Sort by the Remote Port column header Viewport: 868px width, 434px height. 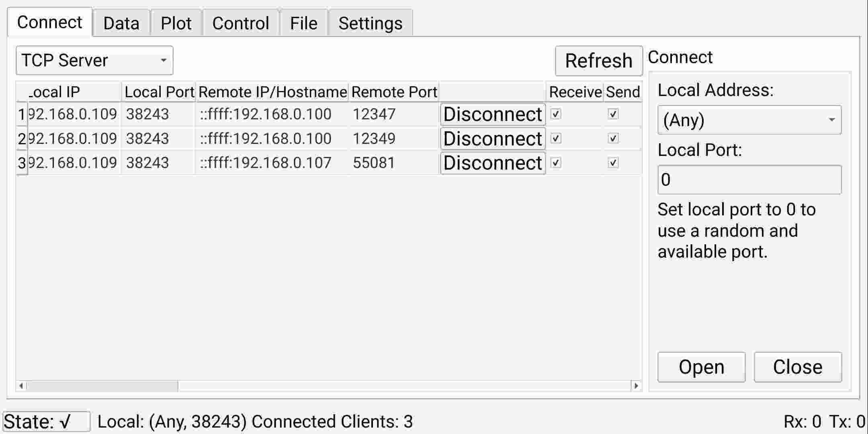(394, 91)
